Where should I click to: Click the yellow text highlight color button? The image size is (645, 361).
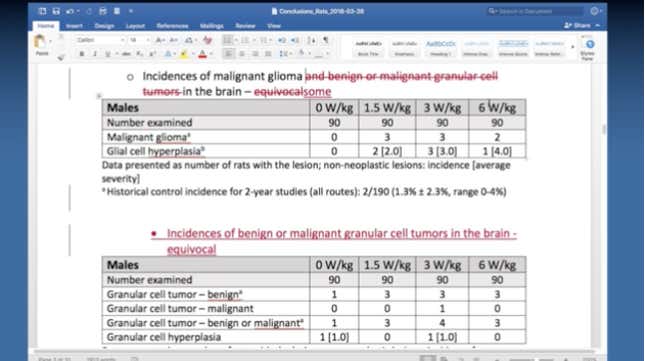[184, 54]
